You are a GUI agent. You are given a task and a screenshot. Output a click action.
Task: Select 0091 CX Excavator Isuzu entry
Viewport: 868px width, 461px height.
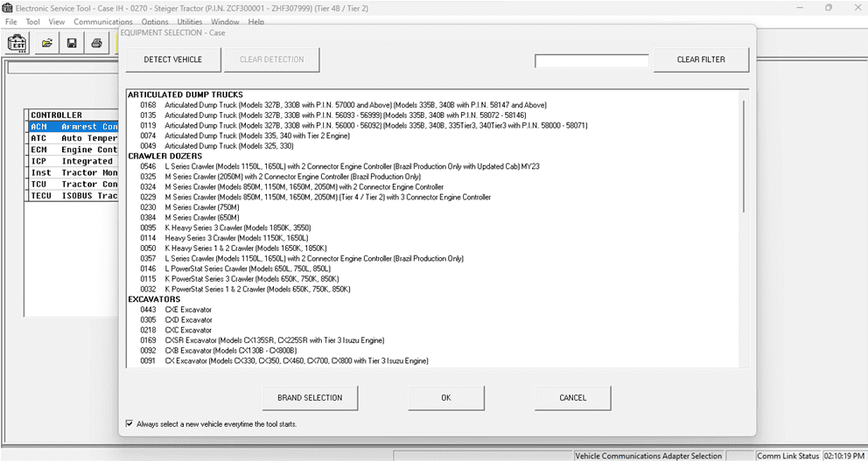tap(284, 360)
